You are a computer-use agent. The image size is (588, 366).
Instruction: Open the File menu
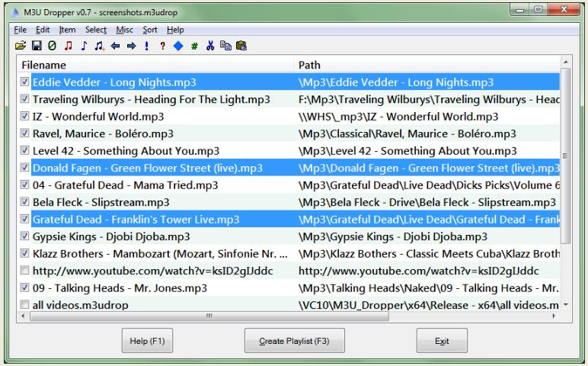[x=20, y=30]
